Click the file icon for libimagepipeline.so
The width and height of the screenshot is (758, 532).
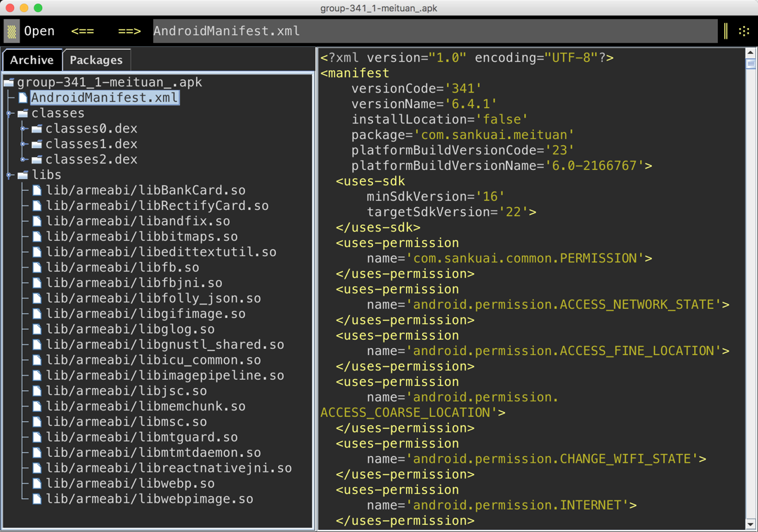[x=37, y=375]
